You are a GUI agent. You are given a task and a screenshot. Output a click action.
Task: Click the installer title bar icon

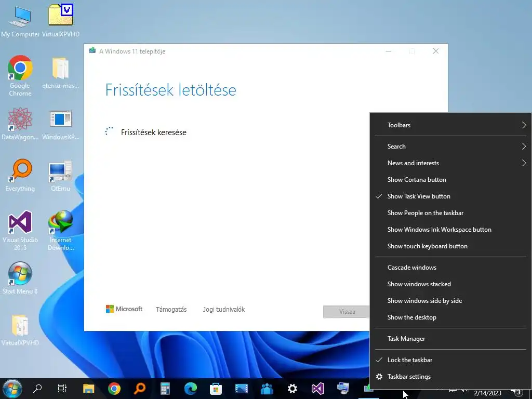point(92,50)
